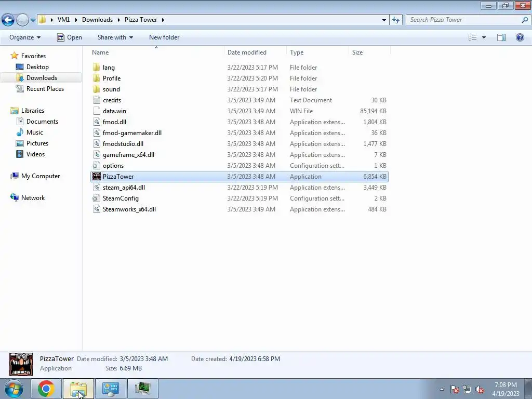This screenshot has width=532, height=399.
Task: Click the Windows Start button
Action: 14,389
